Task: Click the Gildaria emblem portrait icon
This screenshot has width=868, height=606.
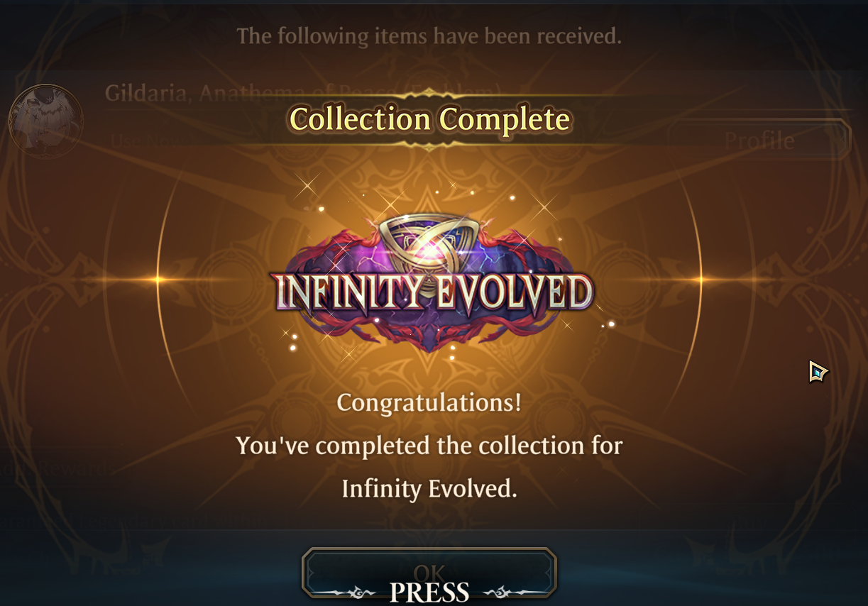Action: pyautogui.click(x=46, y=122)
